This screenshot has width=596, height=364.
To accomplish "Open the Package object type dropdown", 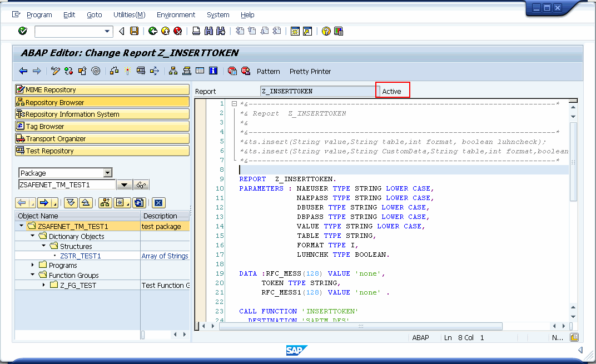I will click(x=108, y=173).
